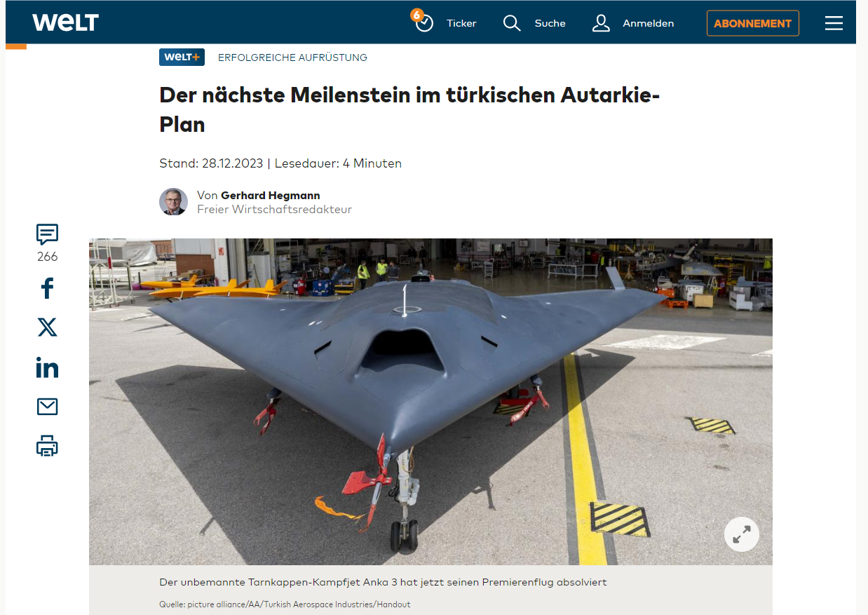
Task: Send the article via email icon
Action: pyautogui.click(x=47, y=407)
